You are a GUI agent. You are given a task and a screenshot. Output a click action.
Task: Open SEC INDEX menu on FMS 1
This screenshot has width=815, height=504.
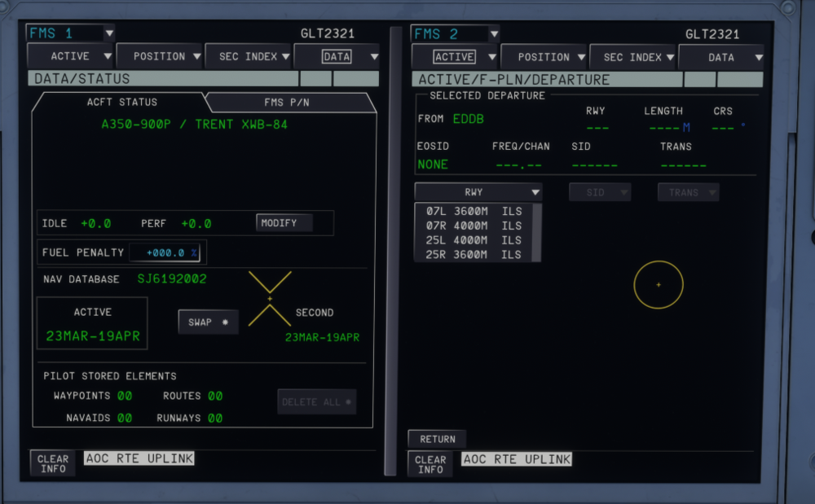[x=248, y=56]
